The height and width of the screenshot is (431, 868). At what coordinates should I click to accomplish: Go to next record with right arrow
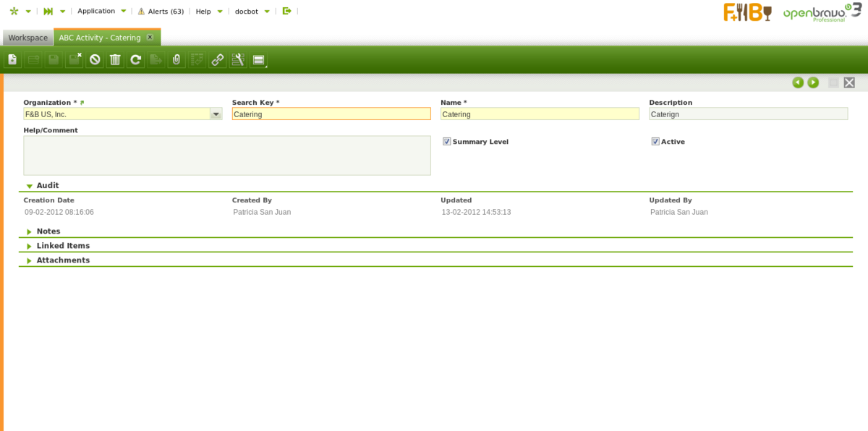pos(813,82)
